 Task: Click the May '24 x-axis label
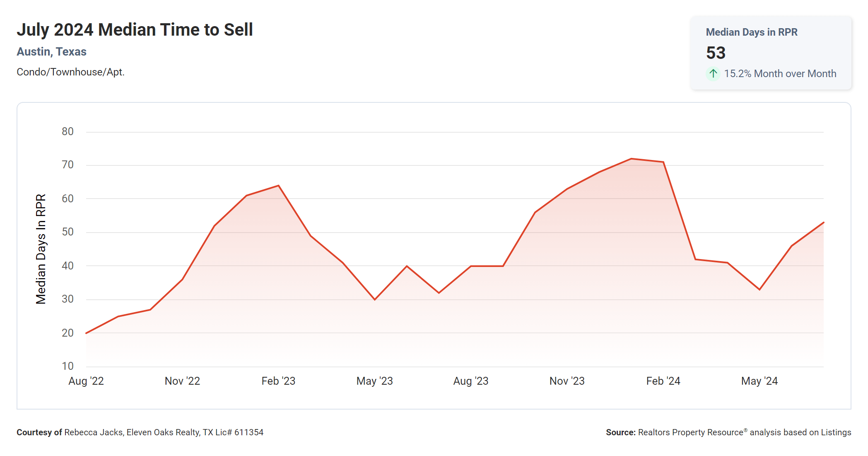pyautogui.click(x=759, y=381)
